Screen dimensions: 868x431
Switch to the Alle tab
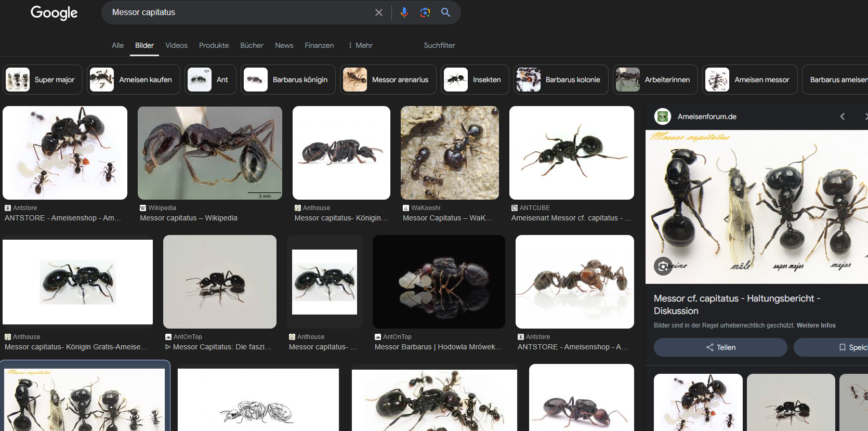[117, 45]
